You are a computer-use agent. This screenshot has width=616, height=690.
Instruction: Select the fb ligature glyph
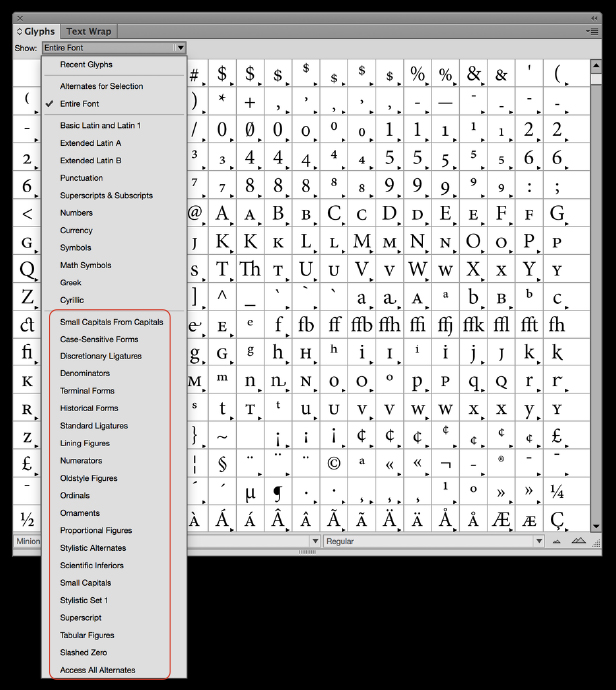pyautogui.click(x=306, y=324)
